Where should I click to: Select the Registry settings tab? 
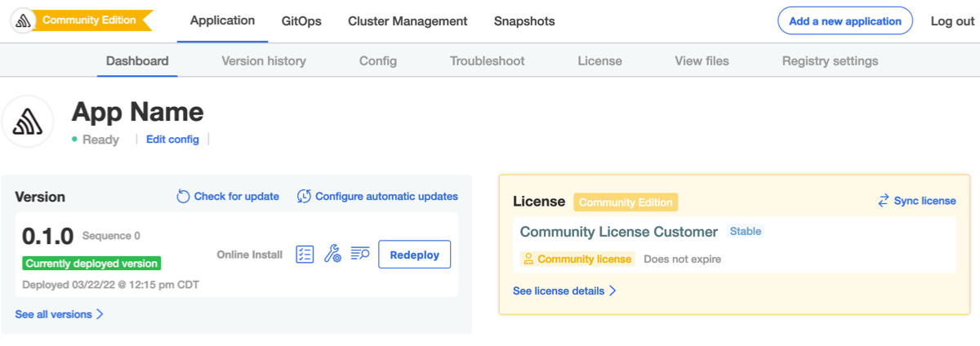pyautogui.click(x=830, y=61)
